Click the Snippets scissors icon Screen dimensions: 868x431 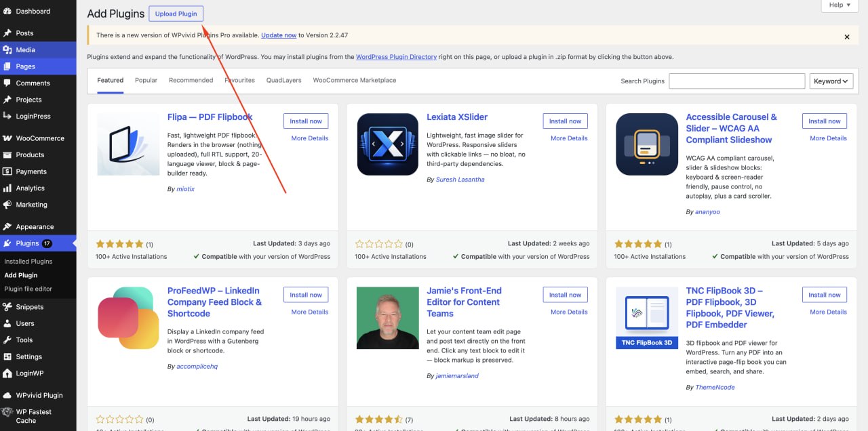click(x=7, y=307)
